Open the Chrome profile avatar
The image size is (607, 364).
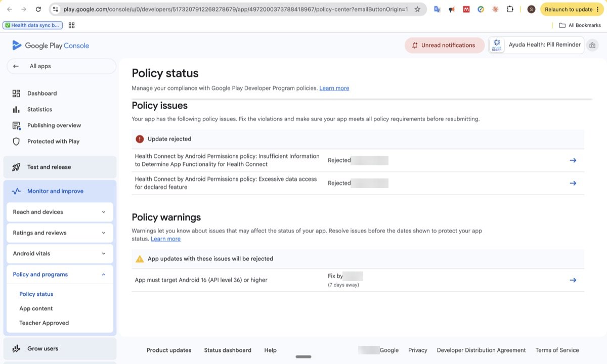(531, 9)
